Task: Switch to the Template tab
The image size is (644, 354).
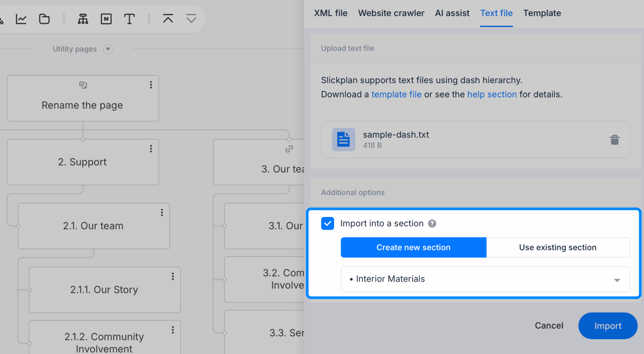Action: (x=542, y=13)
